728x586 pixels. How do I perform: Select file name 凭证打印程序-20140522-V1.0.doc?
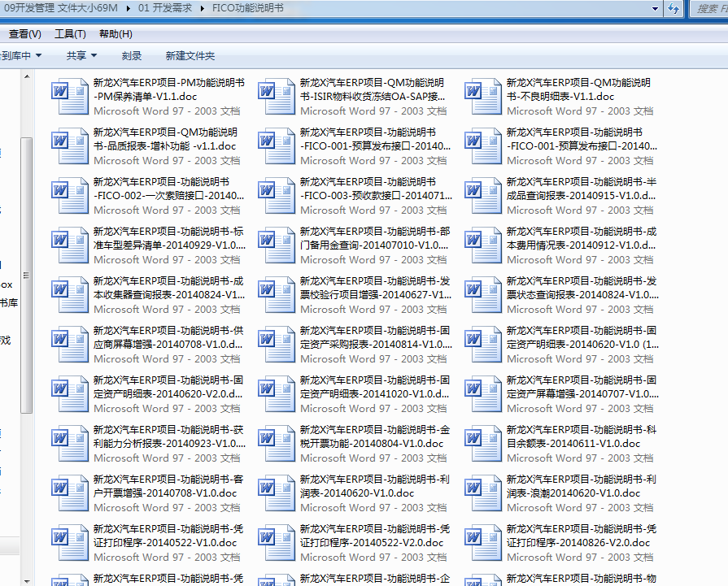coord(168,536)
